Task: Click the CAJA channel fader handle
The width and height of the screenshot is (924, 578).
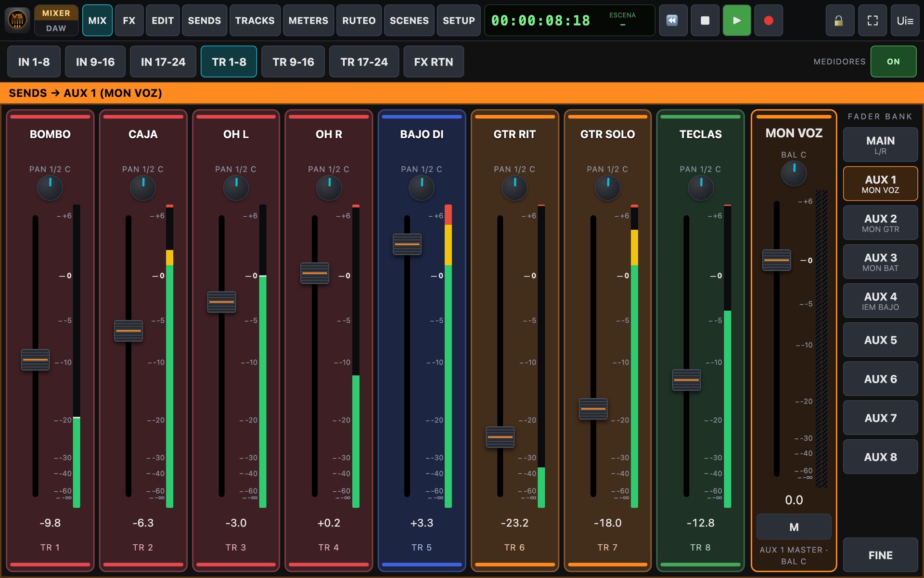Action: click(x=128, y=331)
